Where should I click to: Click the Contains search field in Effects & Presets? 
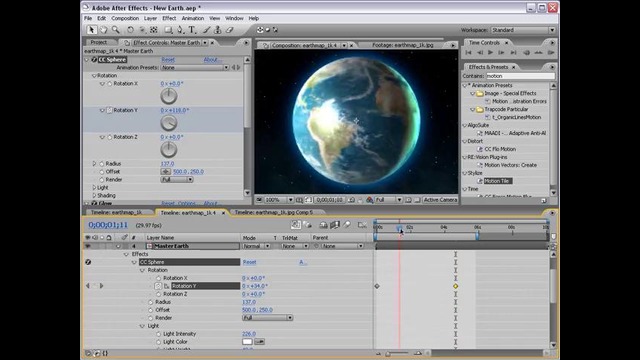pyautogui.click(x=520, y=76)
